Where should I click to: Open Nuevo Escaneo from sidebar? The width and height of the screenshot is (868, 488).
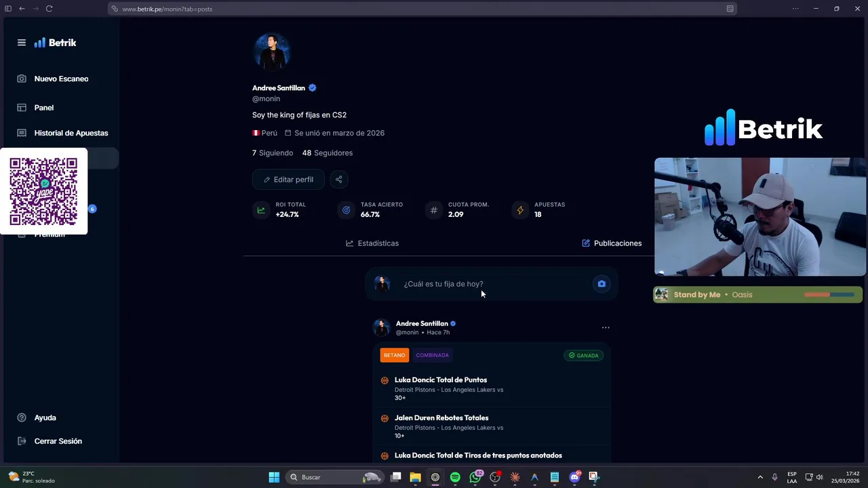tap(62, 79)
